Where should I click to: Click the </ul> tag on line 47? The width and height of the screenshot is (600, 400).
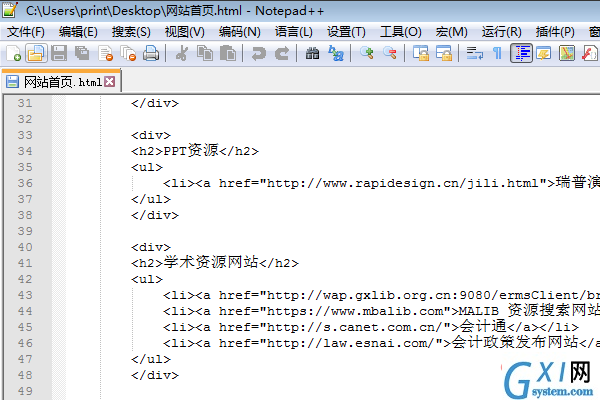151,359
